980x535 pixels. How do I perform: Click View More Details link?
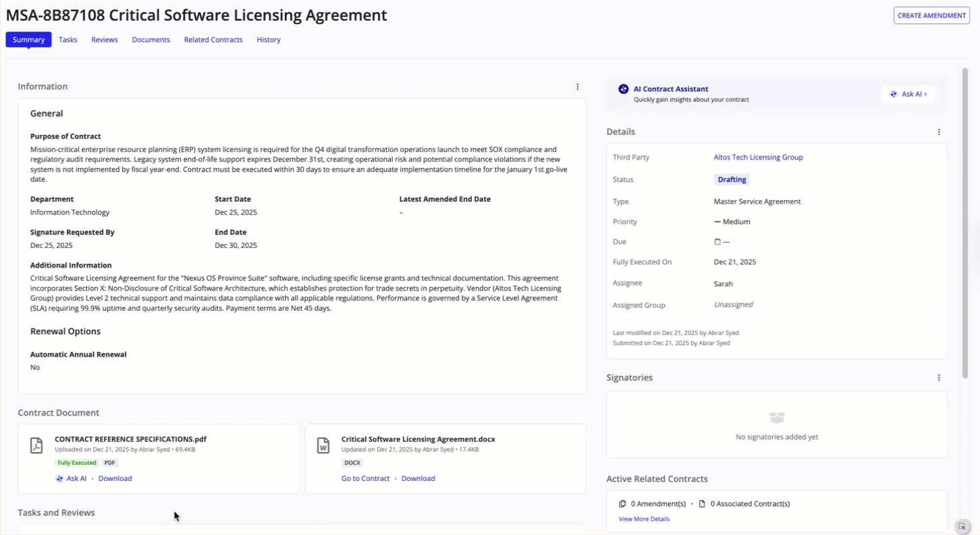click(x=644, y=519)
